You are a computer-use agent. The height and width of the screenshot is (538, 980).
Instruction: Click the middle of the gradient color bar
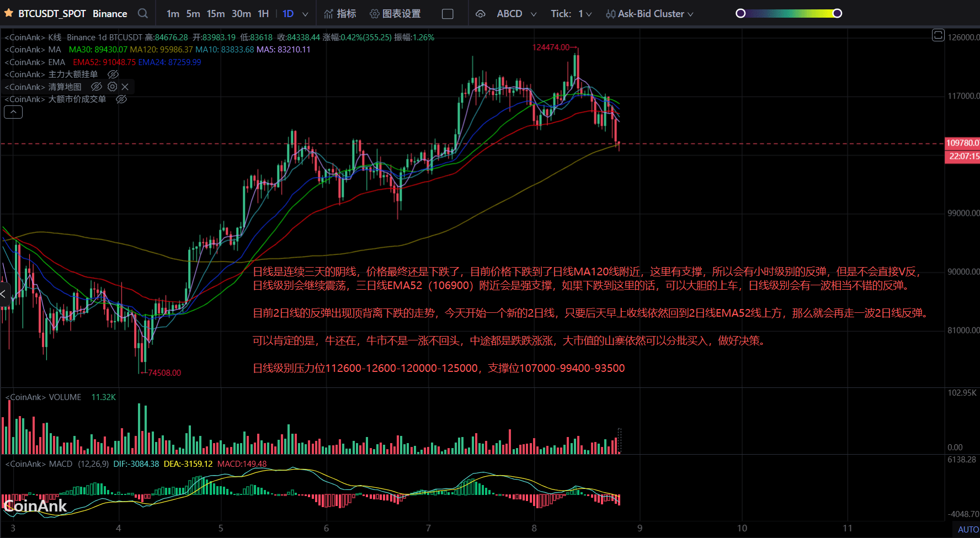tap(789, 13)
